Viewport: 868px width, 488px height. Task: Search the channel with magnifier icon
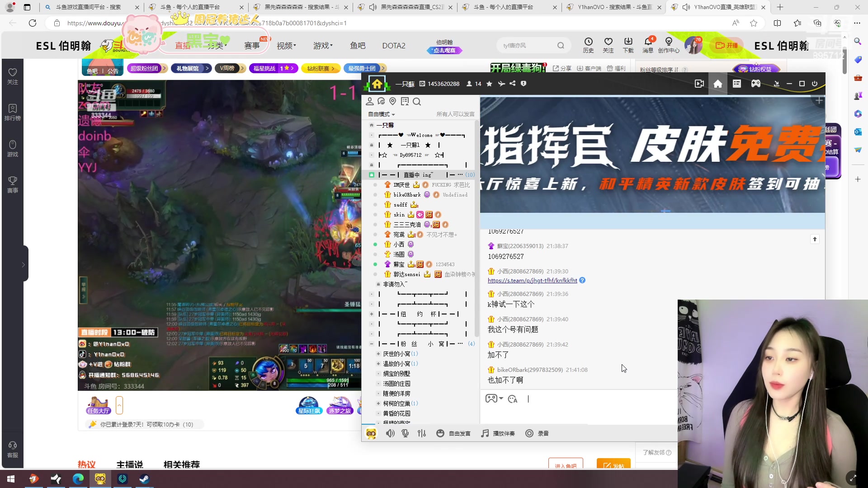[417, 102]
